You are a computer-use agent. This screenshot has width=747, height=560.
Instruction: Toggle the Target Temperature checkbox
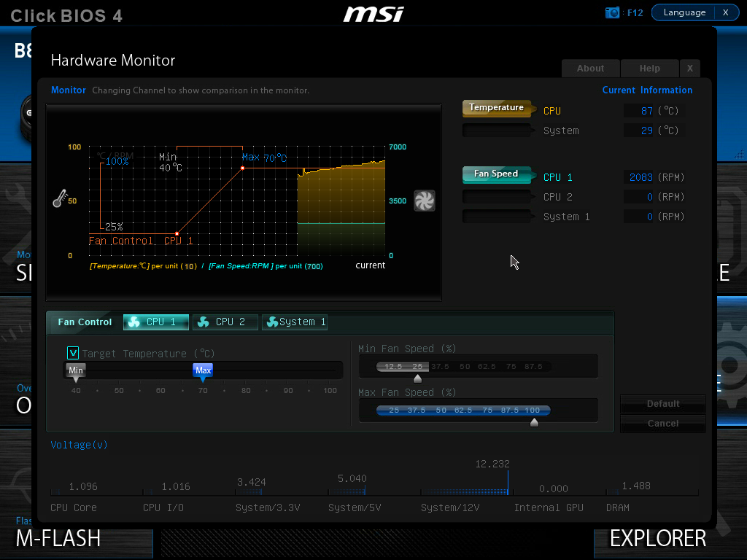[x=73, y=353]
